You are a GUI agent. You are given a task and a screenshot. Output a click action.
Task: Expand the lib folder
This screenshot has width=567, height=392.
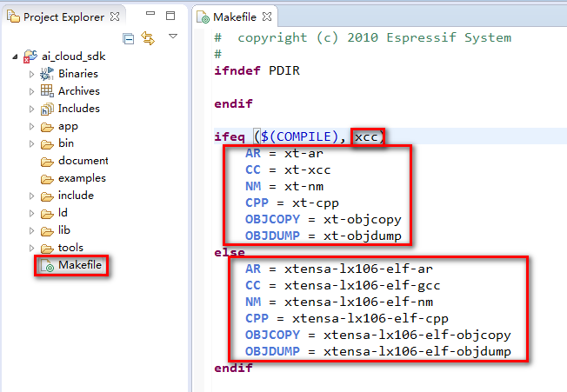pyautogui.click(x=32, y=230)
